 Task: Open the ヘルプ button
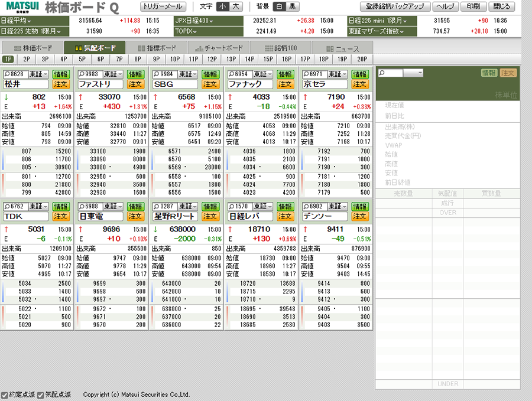pos(446,6)
